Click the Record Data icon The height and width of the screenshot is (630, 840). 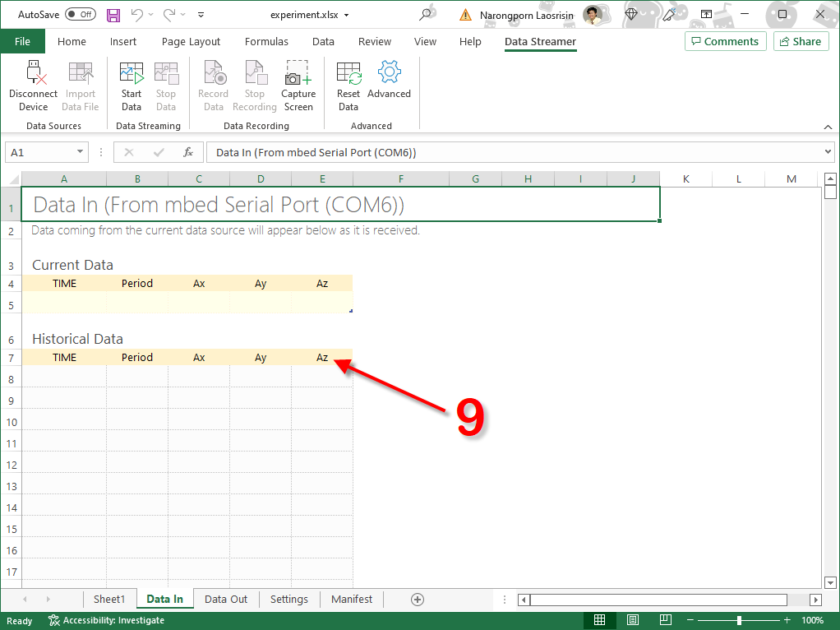click(x=215, y=72)
